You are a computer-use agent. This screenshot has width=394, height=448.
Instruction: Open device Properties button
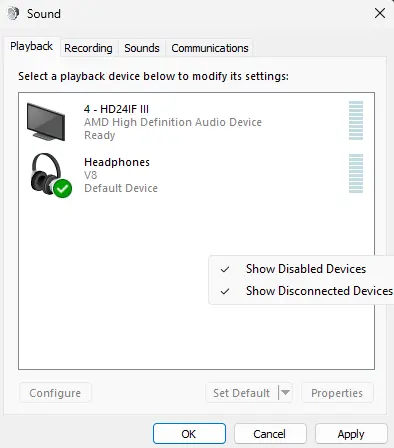pos(337,393)
